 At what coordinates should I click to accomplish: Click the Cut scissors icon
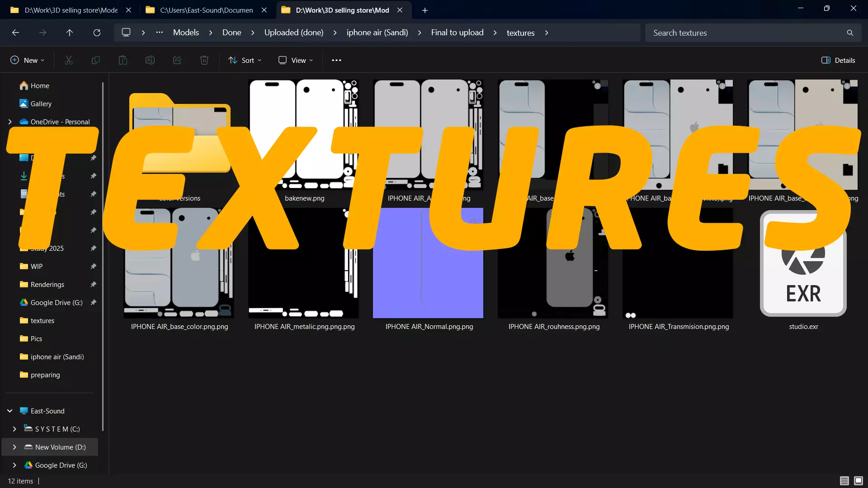[69, 60]
